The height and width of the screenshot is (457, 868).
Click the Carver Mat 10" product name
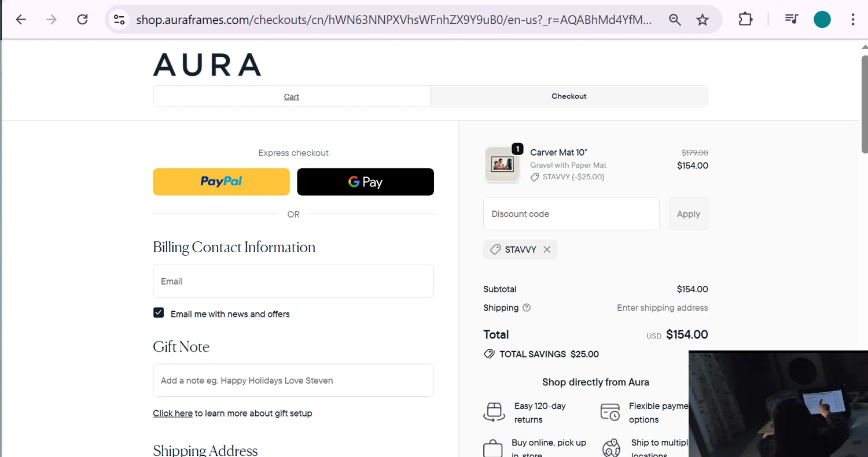558,152
